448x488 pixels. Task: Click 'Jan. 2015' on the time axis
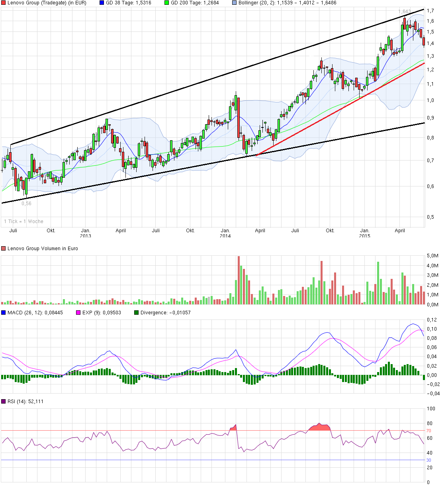pyautogui.click(x=365, y=233)
